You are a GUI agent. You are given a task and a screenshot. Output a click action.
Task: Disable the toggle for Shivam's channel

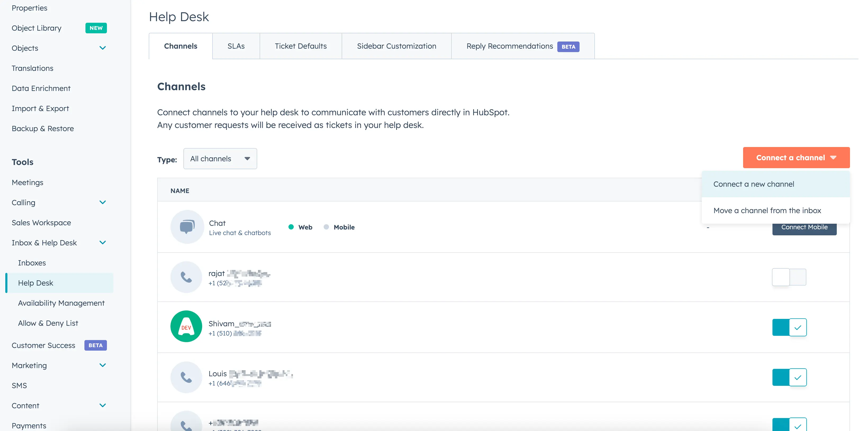pos(789,327)
